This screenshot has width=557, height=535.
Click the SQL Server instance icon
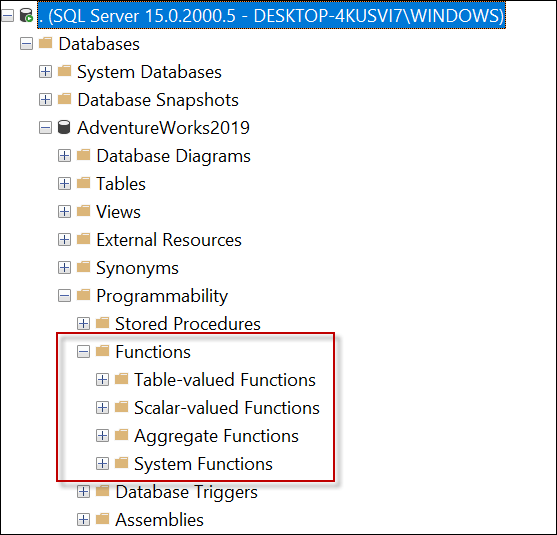pos(26,15)
